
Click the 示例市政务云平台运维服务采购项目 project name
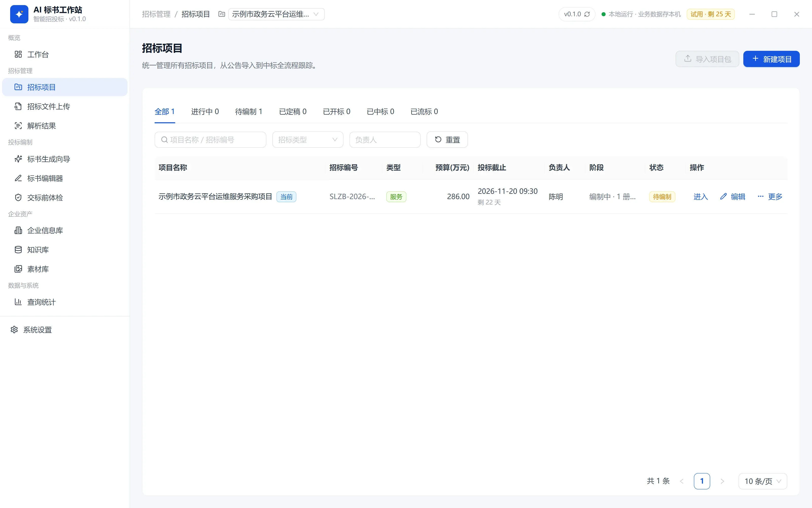click(x=215, y=197)
